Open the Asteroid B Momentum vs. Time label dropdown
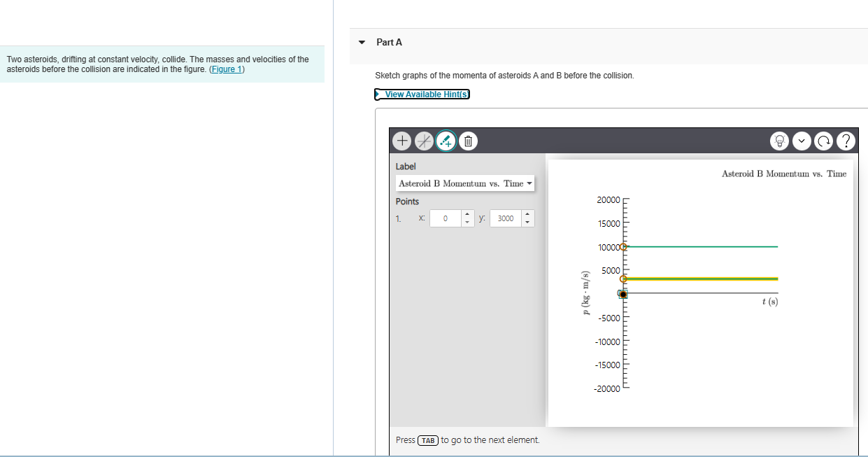Viewport: 868px width, 457px height. pos(529,183)
